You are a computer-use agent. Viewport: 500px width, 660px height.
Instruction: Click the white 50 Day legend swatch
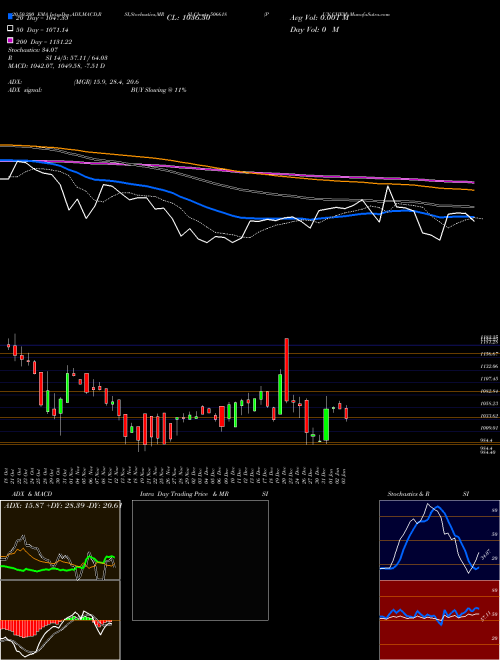tap(11, 29)
